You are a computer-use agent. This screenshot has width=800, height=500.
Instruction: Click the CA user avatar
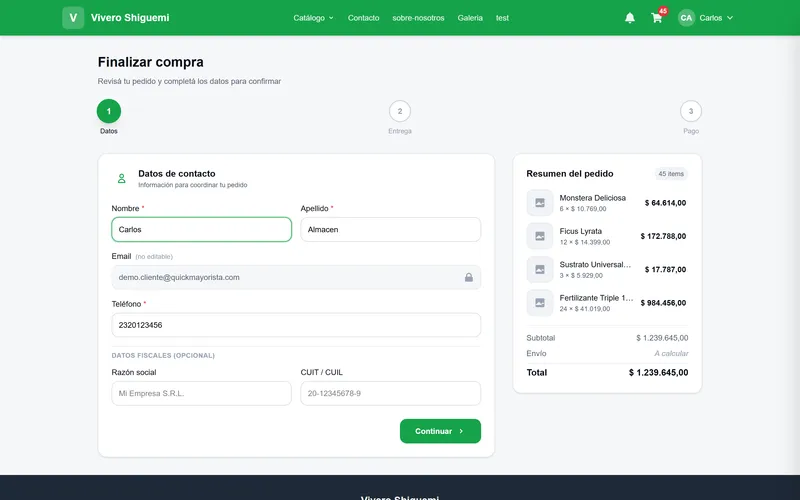(x=686, y=18)
